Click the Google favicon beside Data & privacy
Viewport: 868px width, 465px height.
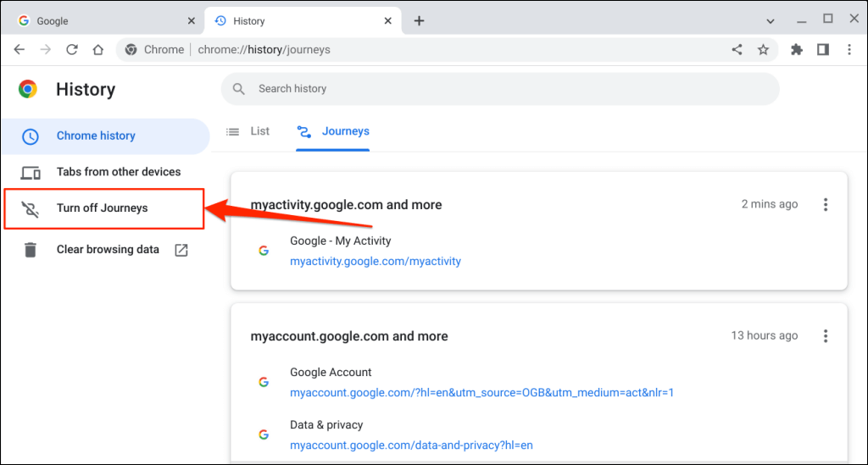264,435
